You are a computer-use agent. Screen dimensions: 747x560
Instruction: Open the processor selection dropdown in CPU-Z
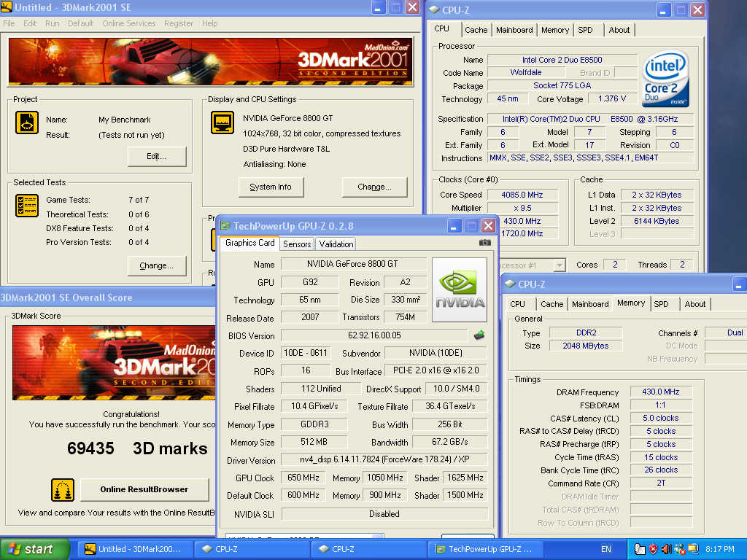(560, 265)
